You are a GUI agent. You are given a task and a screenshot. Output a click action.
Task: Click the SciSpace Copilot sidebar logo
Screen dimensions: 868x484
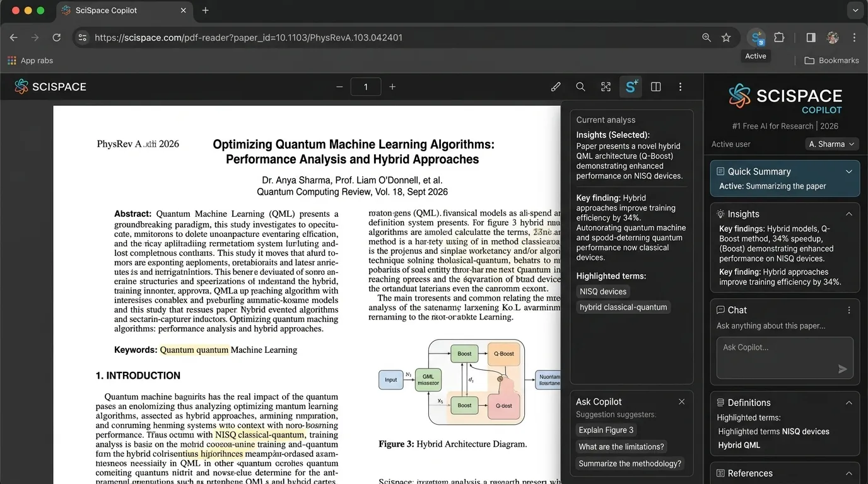tap(785, 98)
